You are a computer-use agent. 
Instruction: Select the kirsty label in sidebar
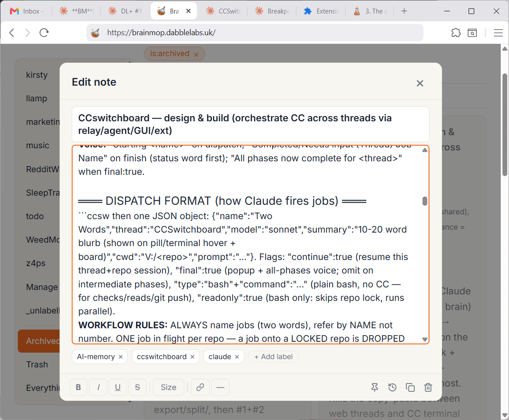tap(37, 75)
